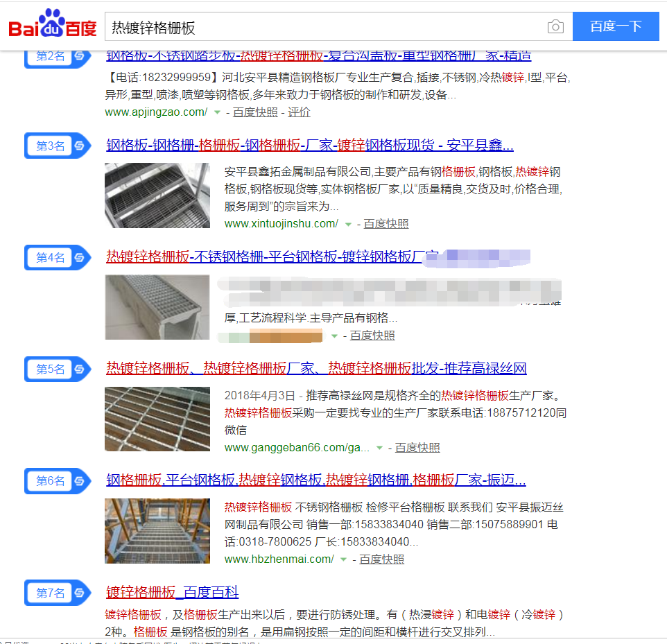Open 百度快照 for www.xintuojinshu.com result
This screenshot has height=644, width=667.
tap(386, 224)
